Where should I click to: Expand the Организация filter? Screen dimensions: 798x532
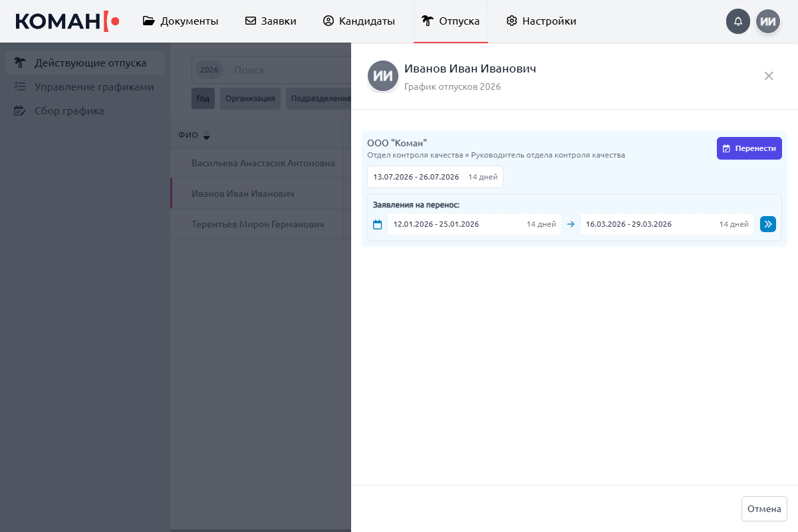250,98
